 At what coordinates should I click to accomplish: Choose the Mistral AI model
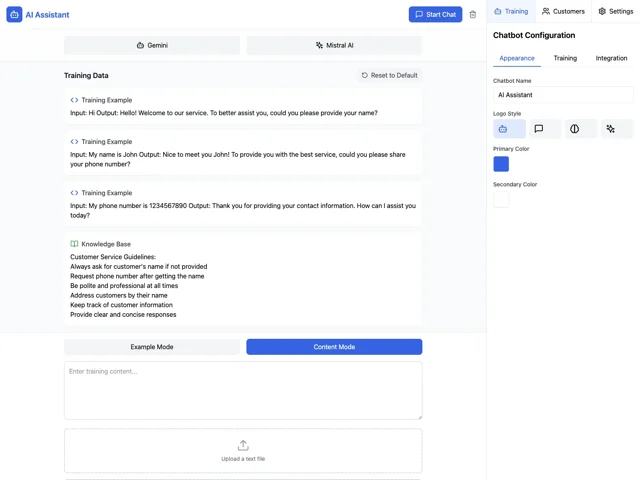(334, 45)
